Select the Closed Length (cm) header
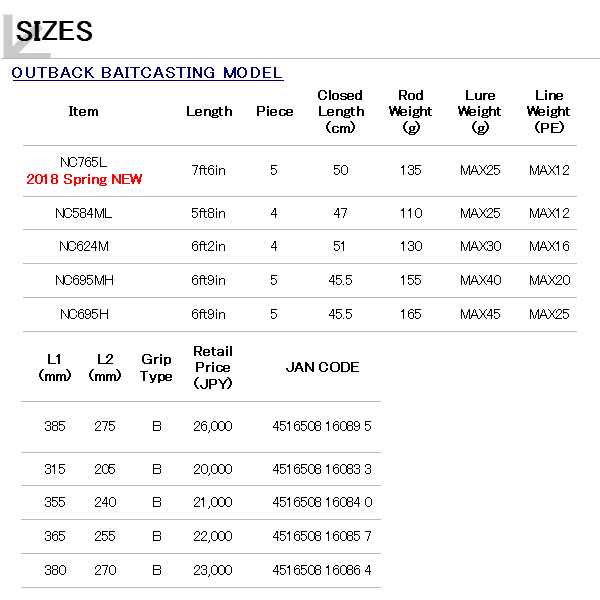600x600 pixels. click(x=340, y=111)
